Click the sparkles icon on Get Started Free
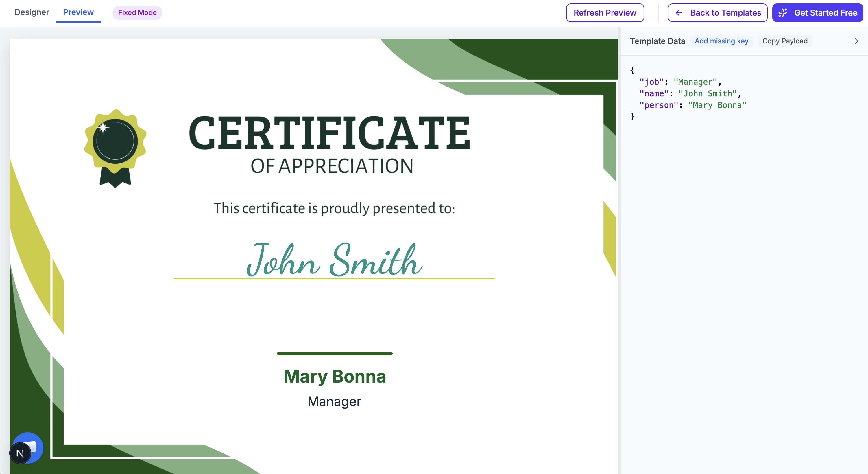868x474 pixels. [x=783, y=13]
